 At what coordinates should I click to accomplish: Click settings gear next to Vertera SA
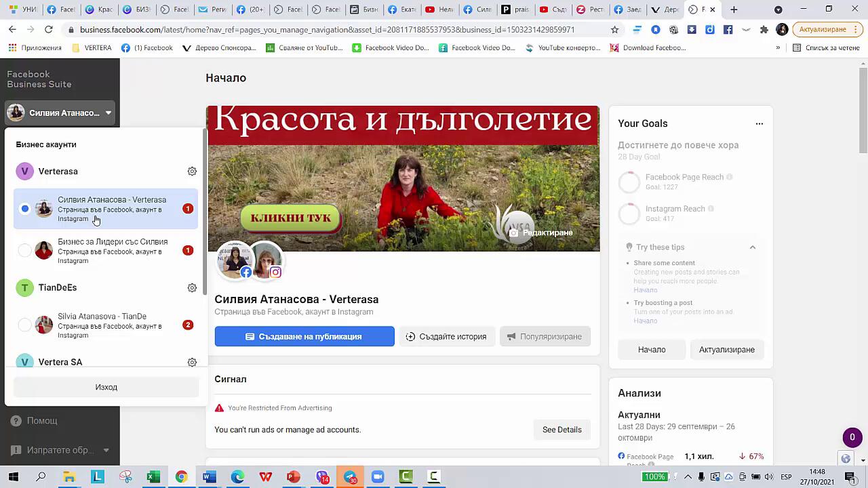(192, 363)
